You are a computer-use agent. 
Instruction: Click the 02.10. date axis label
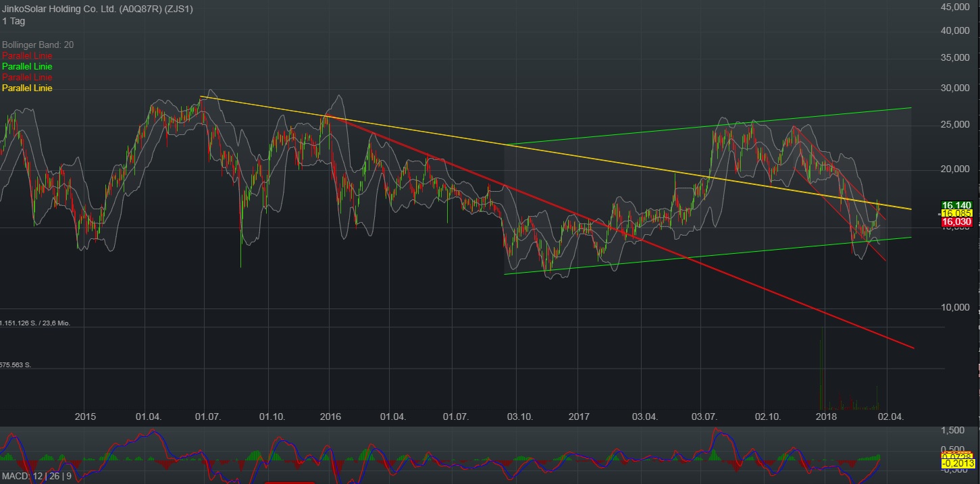(x=767, y=417)
